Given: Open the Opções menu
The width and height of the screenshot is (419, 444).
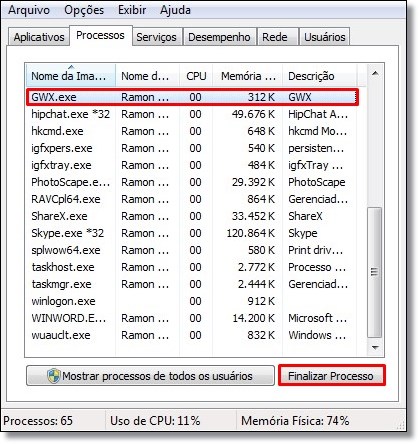Looking at the screenshot, I should tap(84, 10).
